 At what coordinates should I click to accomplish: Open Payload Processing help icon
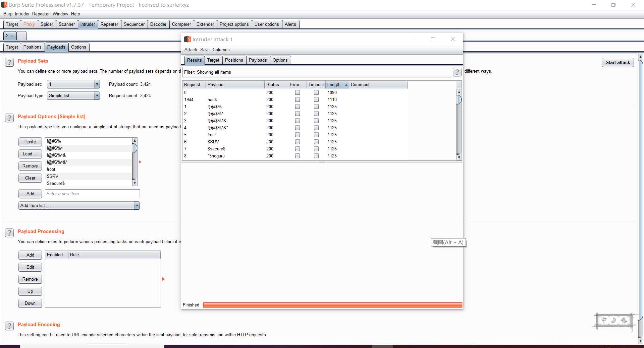tap(9, 233)
